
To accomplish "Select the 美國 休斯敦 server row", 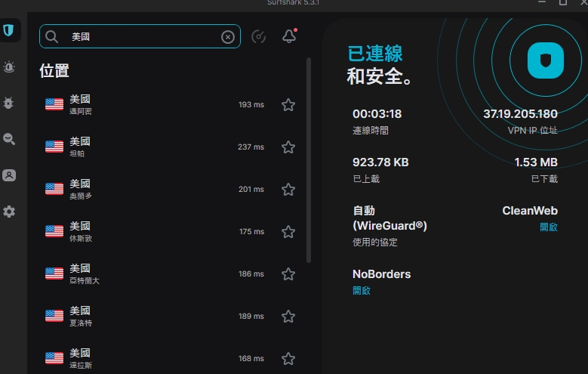I will pyautogui.click(x=171, y=232).
